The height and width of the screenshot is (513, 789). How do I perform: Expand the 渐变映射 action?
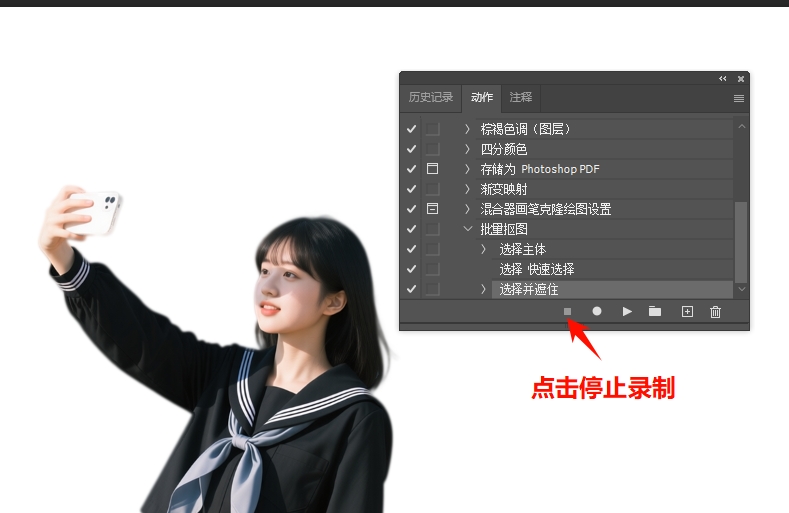click(467, 189)
